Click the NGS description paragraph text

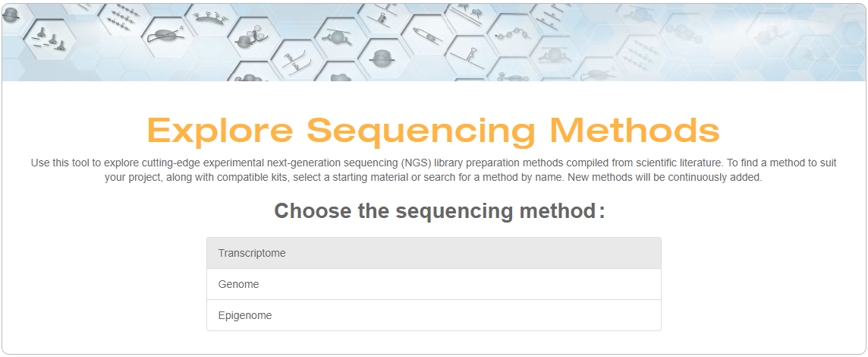[x=433, y=169]
